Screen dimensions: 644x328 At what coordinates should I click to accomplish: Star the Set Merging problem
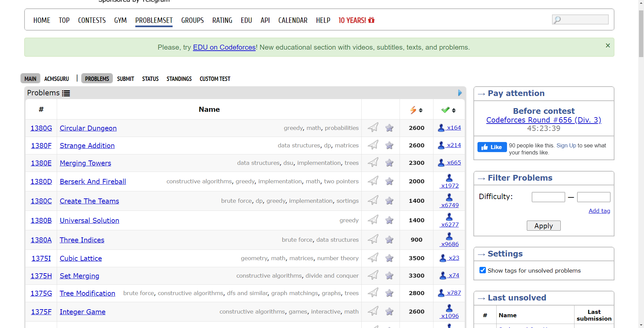[389, 276]
